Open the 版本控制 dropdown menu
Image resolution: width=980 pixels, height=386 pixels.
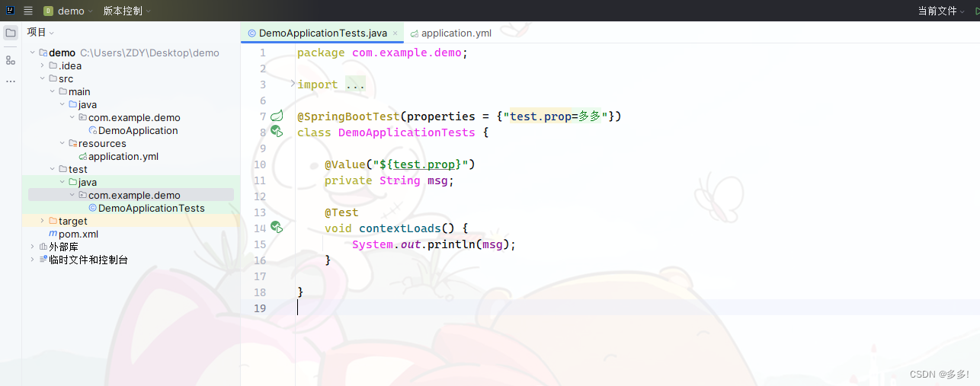pos(127,11)
